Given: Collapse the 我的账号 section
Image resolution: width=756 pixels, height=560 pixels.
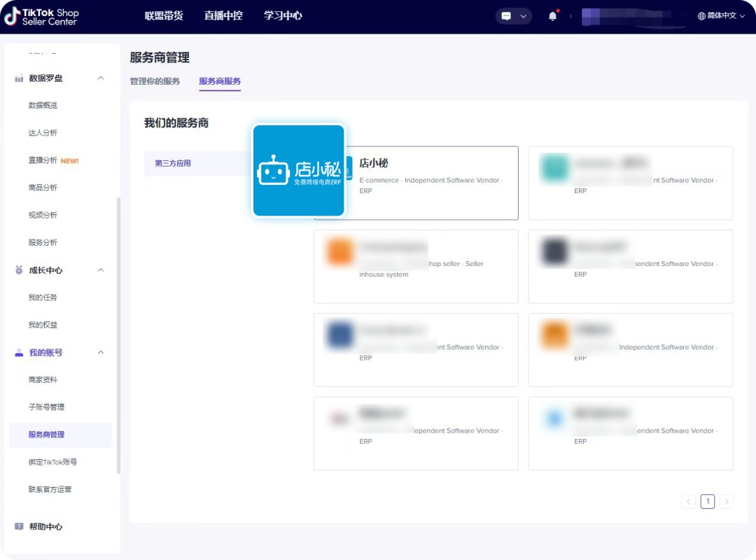Looking at the screenshot, I should click(100, 352).
